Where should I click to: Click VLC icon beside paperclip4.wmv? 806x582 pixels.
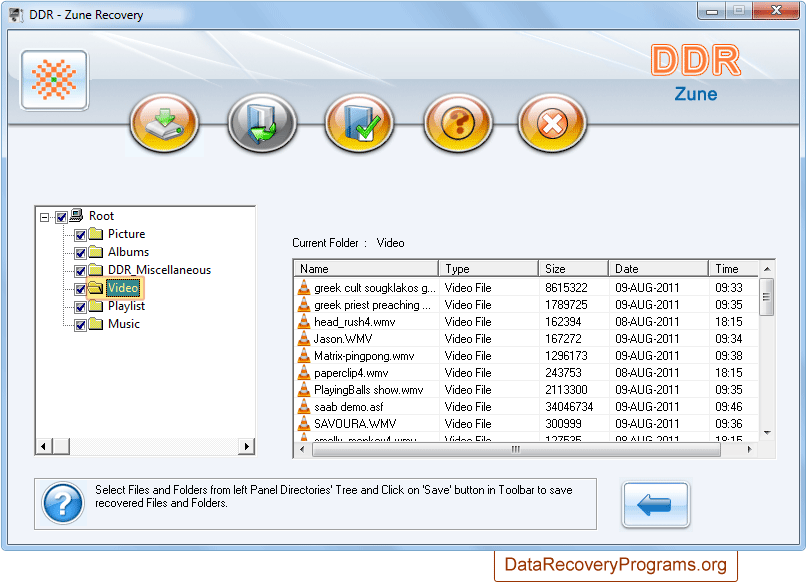[x=304, y=373]
